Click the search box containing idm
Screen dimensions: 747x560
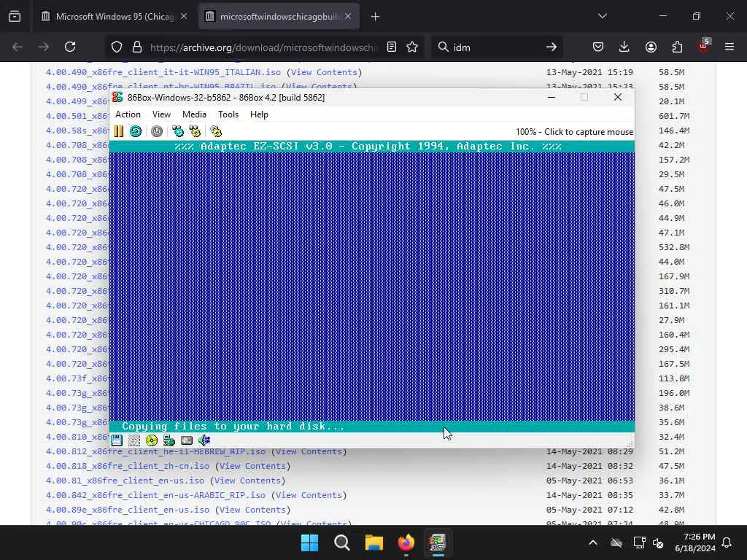[x=495, y=47]
